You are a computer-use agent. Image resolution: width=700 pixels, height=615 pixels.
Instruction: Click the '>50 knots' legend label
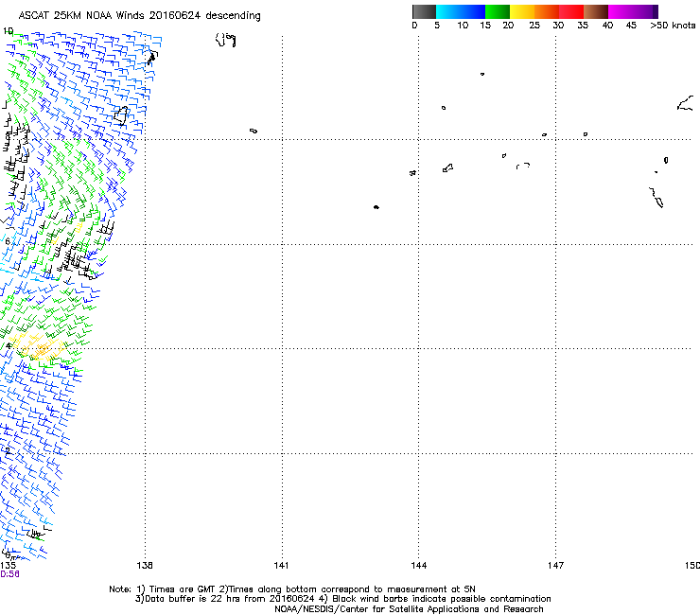(673, 26)
